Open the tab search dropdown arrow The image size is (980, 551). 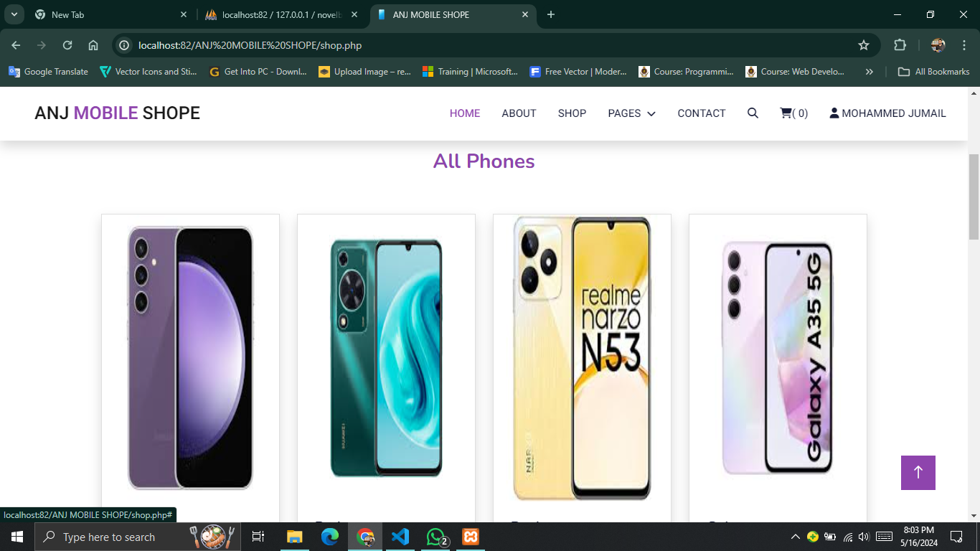coord(14,14)
